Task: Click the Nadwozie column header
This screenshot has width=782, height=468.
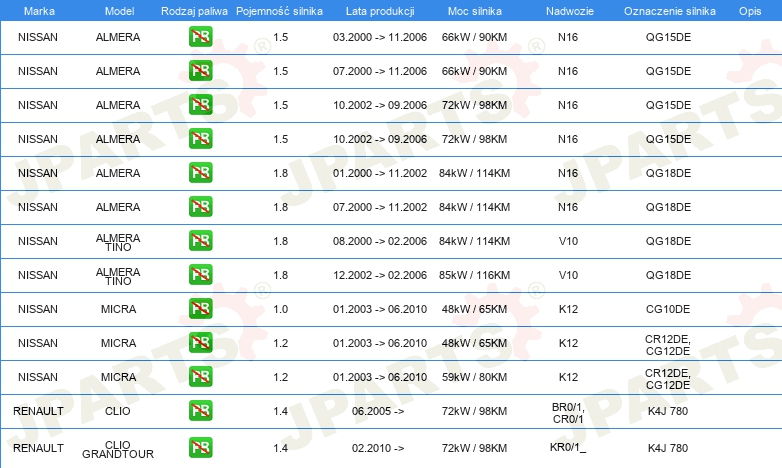Action: [x=570, y=11]
